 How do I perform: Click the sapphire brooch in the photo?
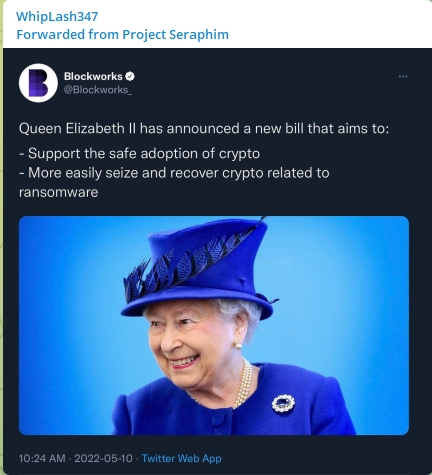pos(283,403)
